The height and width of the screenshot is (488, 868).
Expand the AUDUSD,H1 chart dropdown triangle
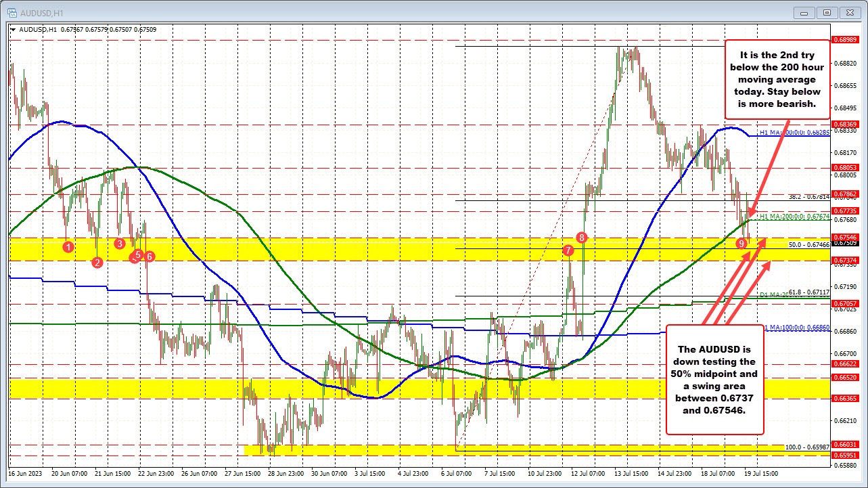pyautogui.click(x=13, y=29)
